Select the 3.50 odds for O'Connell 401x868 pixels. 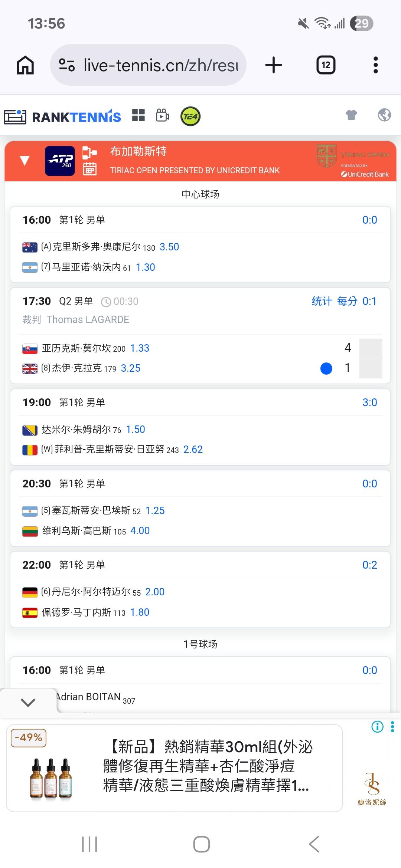tap(169, 247)
